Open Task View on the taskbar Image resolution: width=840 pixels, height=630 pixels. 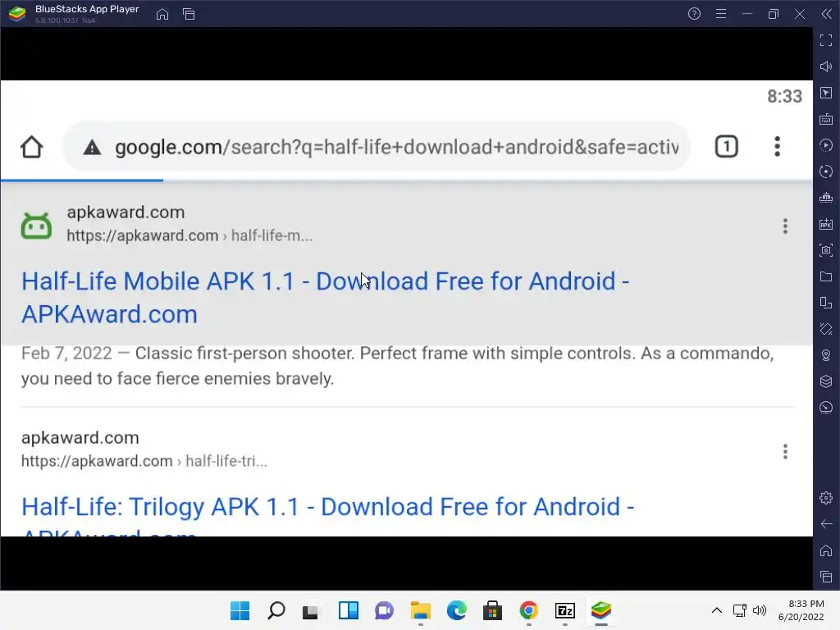[312, 610]
